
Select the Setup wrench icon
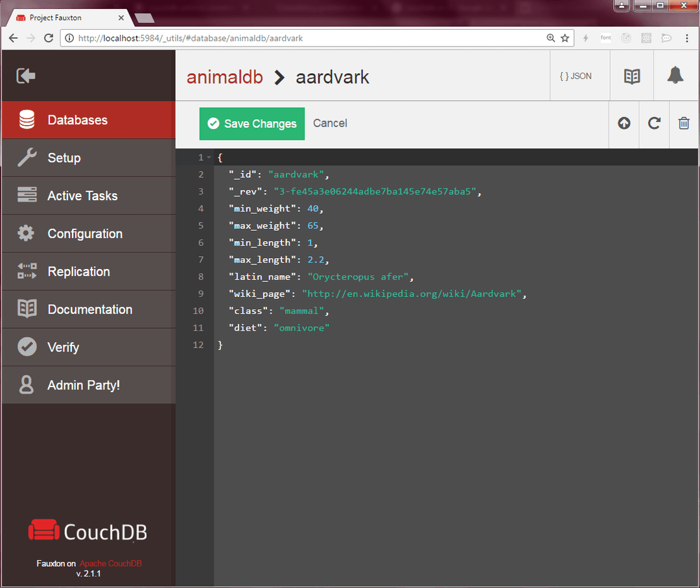[26, 158]
